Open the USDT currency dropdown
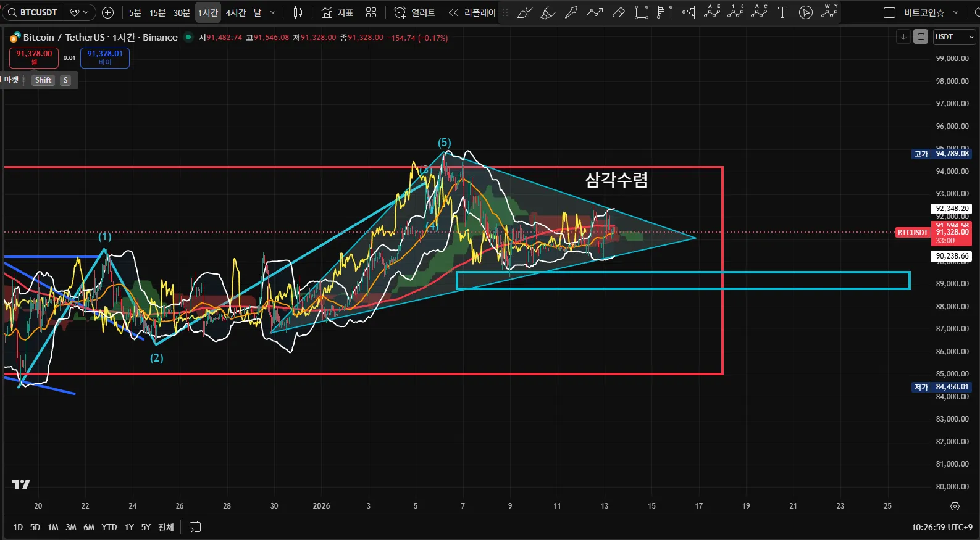The image size is (980, 540). coord(953,37)
